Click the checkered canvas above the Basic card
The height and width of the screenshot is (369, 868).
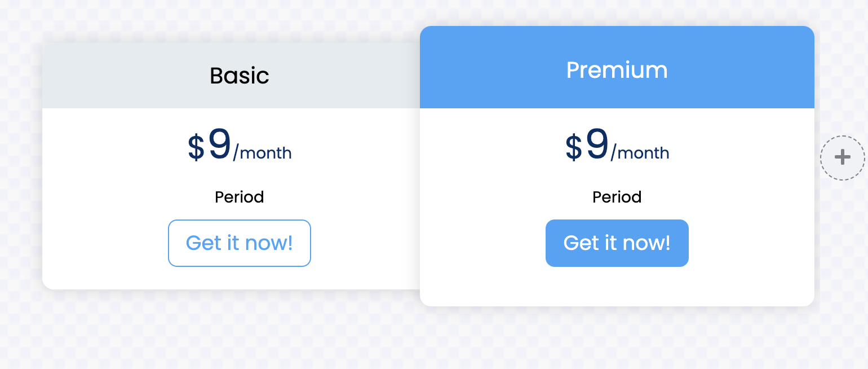tap(225, 20)
